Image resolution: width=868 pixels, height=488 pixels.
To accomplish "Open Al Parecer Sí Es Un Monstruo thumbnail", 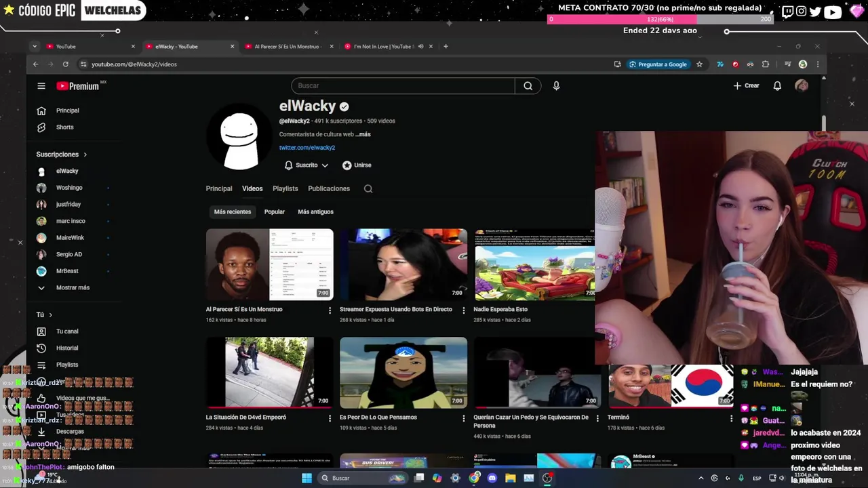I will [270, 264].
